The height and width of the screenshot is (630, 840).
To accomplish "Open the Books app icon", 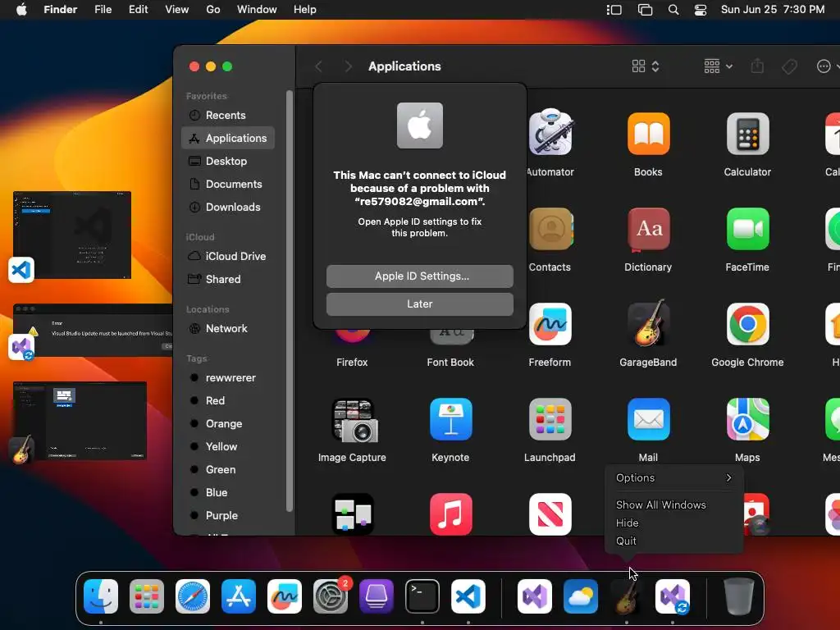I will (648, 134).
